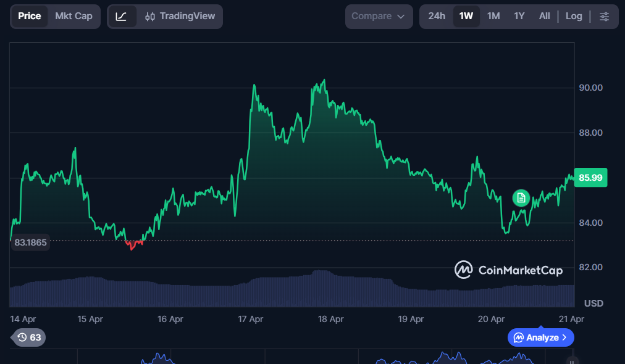Open chart settings sliders icon
This screenshot has height=364, width=625.
point(604,17)
